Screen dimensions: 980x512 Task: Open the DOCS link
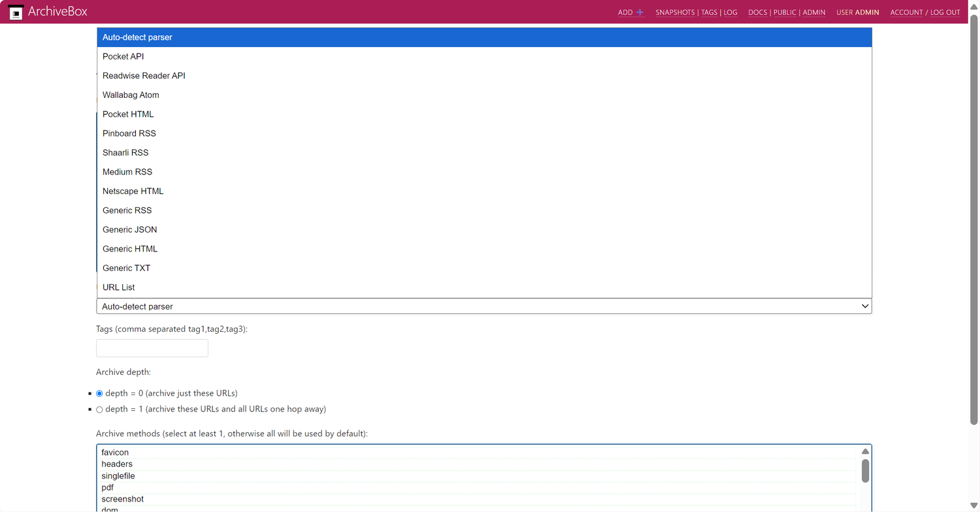pyautogui.click(x=758, y=12)
